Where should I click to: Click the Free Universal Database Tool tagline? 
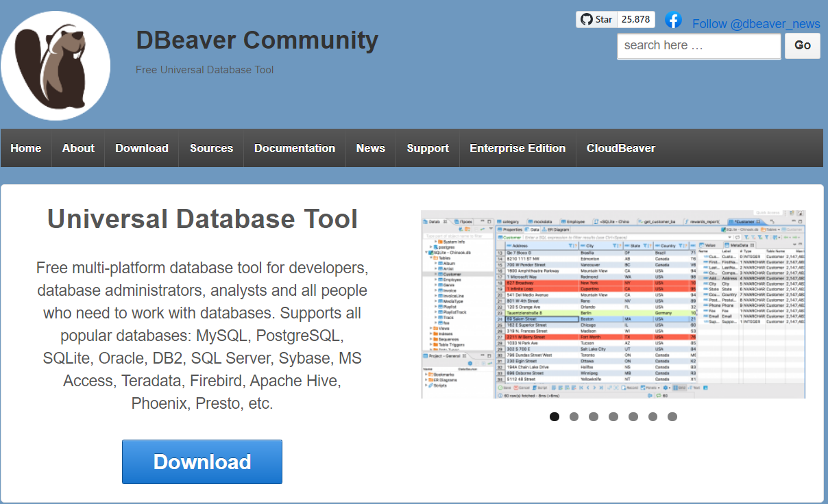pyautogui.click(x=204, y=70)
